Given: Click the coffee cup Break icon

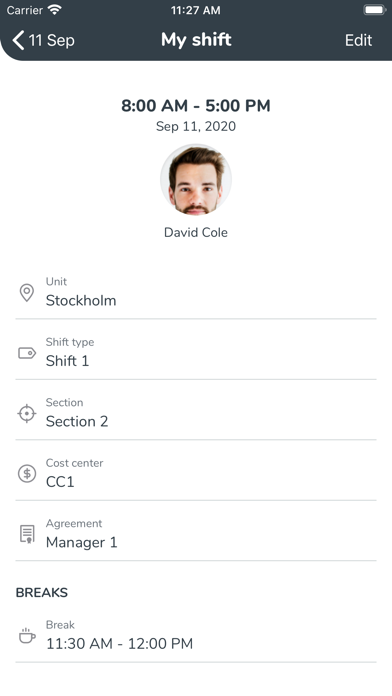Looking at the screenshot, I should 27,636.
